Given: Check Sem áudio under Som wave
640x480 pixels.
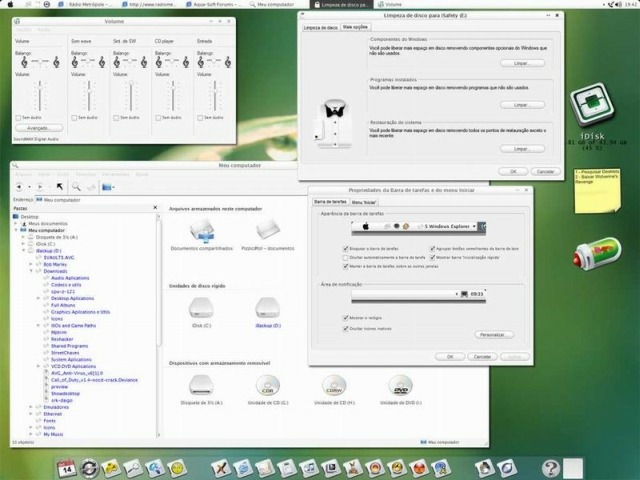Looking at the screenshot, I should tap(74, 118).
